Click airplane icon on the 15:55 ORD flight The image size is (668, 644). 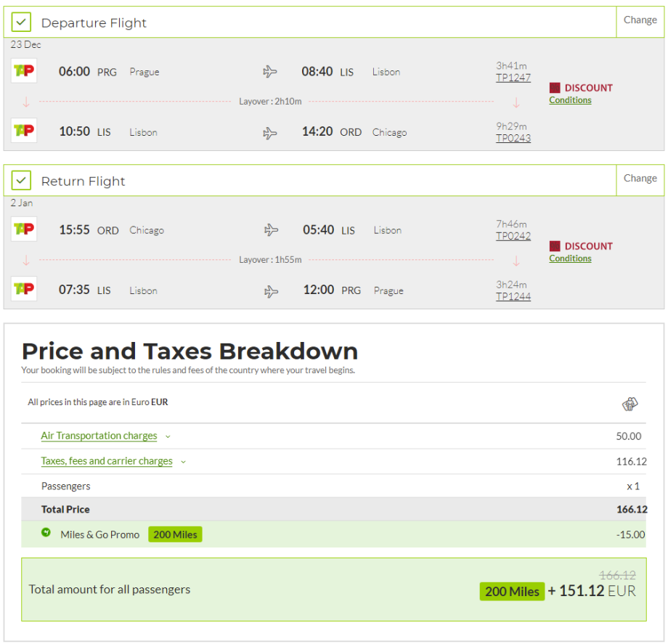coord(271,230)
